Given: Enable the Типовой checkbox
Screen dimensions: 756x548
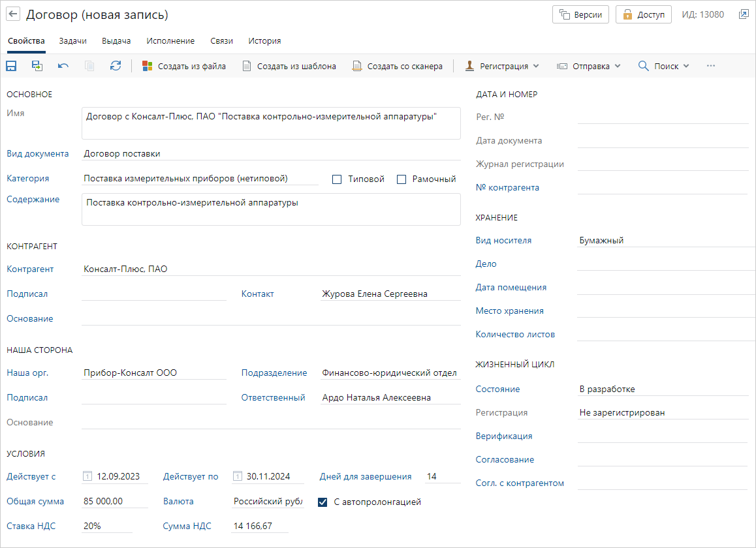Looking at the screenshot, I should click(x=338, y=179).
